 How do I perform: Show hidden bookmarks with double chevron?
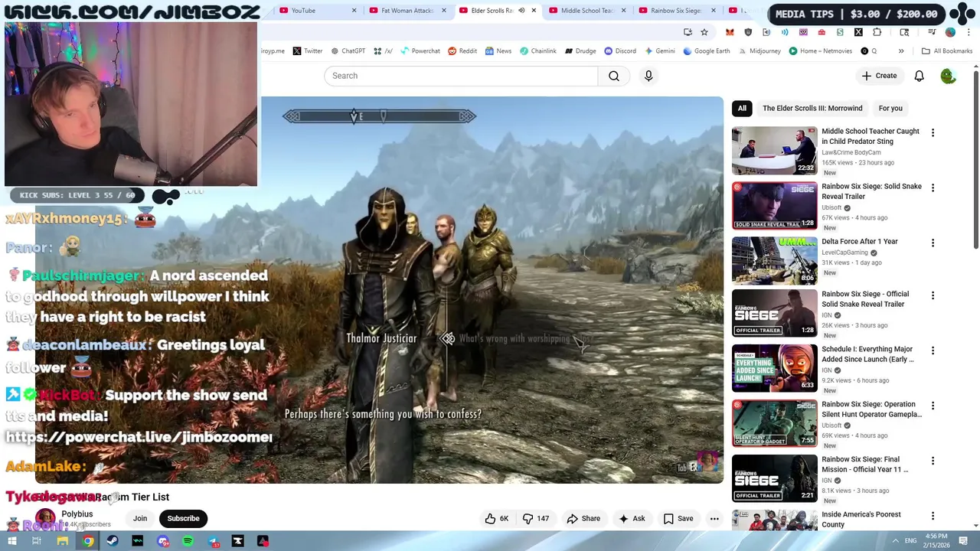point(901,51)
